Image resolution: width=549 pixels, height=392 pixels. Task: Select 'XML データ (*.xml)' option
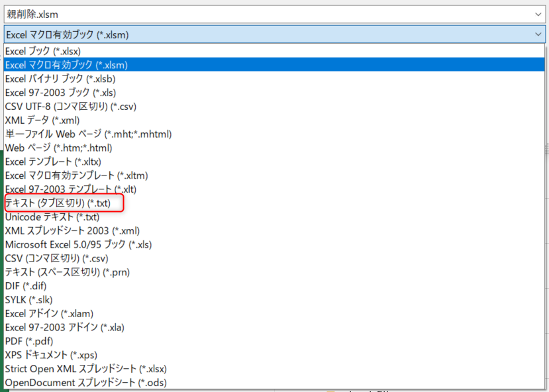(274, 120)
